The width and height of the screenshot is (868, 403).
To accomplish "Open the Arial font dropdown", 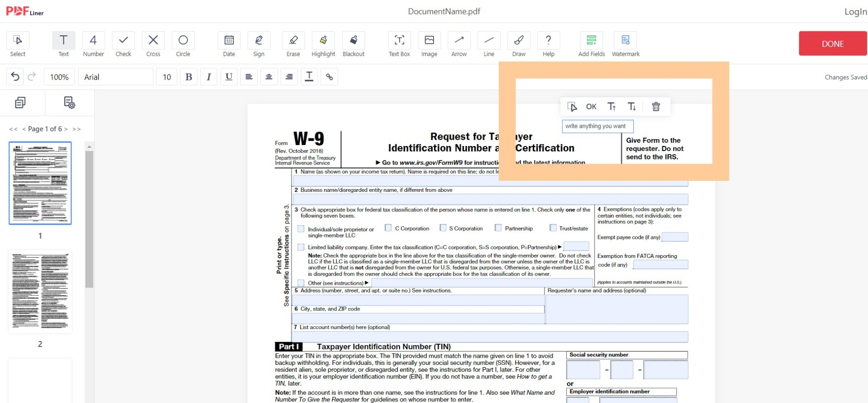I will pos(116,77).
